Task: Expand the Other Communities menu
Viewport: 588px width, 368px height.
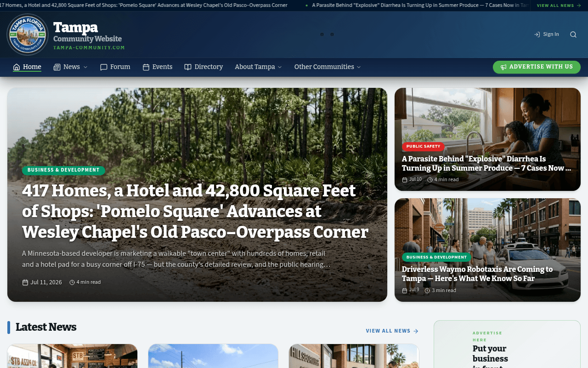Action: pyautogui.click(x=328, y=67)
